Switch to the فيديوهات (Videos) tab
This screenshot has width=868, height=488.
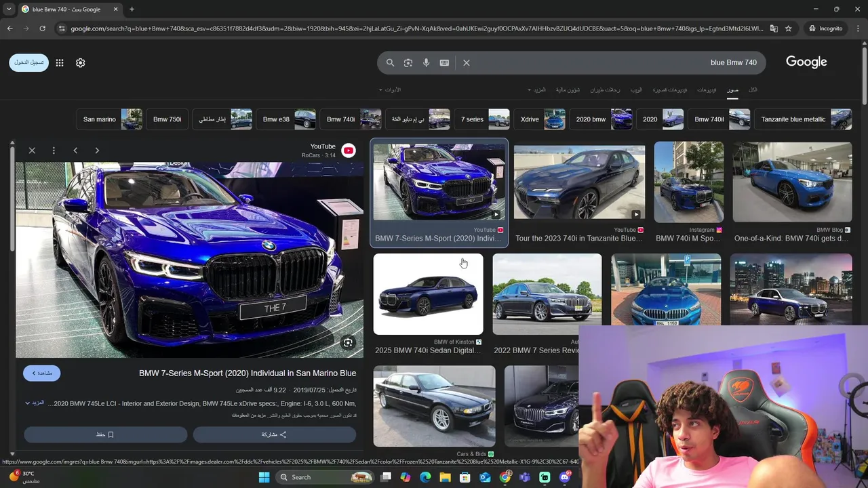pos(707,89)
